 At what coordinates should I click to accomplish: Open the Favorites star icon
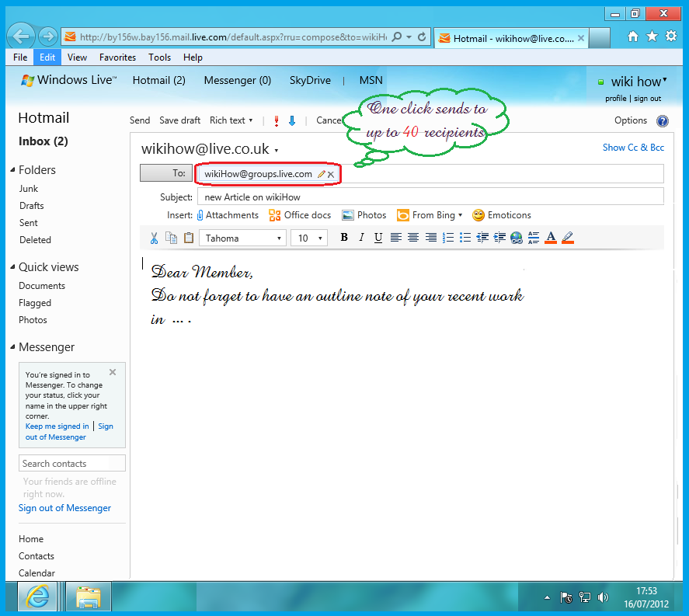[x=652, y=36]
